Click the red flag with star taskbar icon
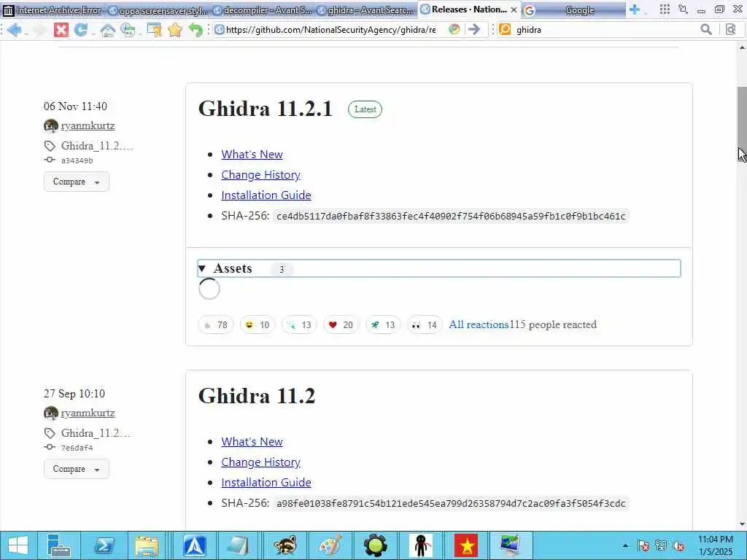The width and height of the screenshot is (747, 560). [466, 545]
